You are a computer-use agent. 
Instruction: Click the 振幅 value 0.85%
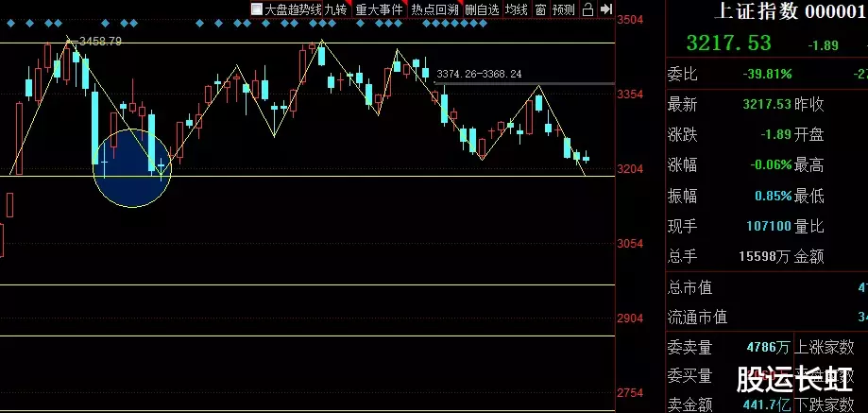[x=774, y=196]
